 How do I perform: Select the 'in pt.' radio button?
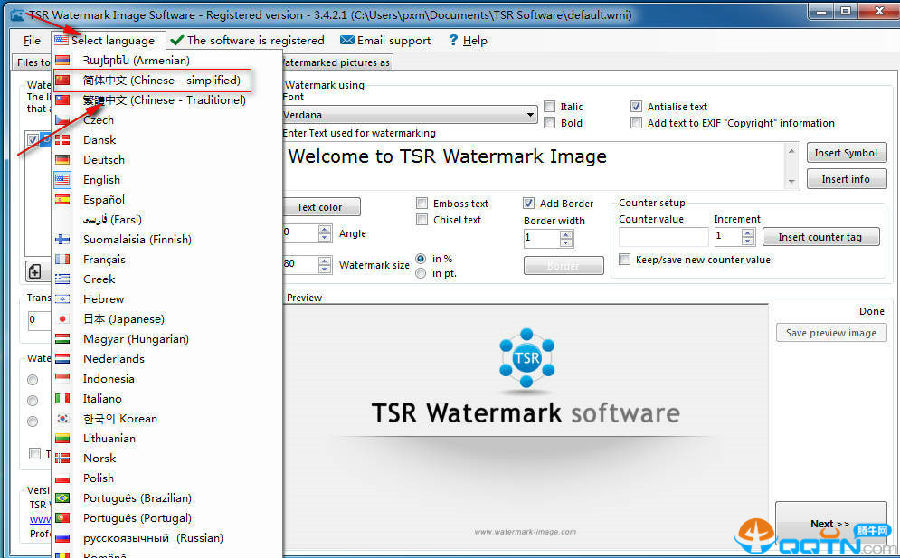coord(421,273)
